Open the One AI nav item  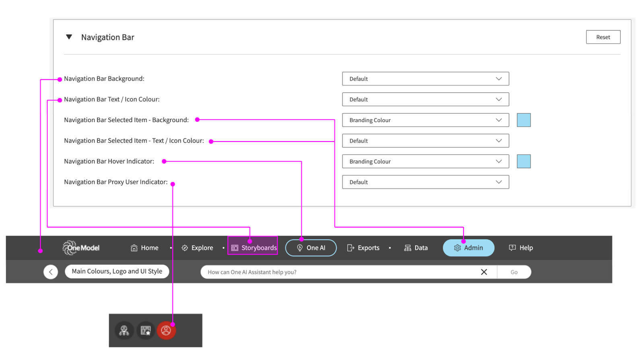(x=311, y=248)
